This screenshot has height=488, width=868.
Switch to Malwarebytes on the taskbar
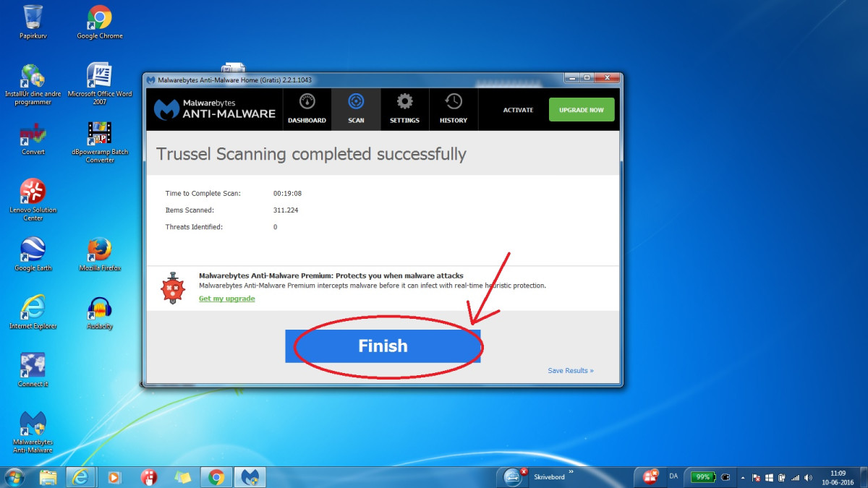click(250, 477)
